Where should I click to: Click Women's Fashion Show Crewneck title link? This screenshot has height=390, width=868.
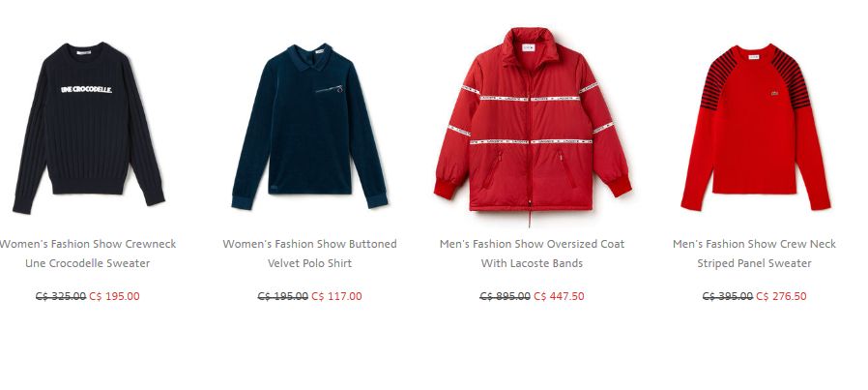pos(87,244)
